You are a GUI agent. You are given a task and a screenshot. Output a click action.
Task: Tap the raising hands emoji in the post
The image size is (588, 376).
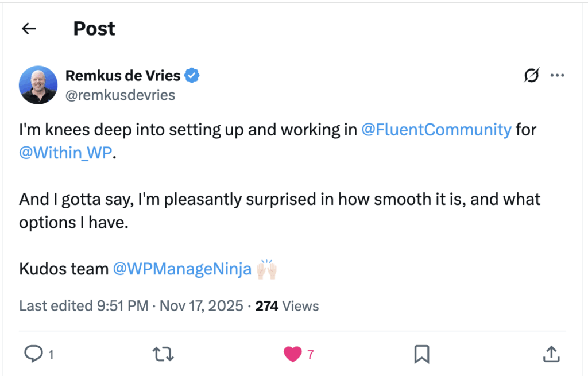(266, 269)
